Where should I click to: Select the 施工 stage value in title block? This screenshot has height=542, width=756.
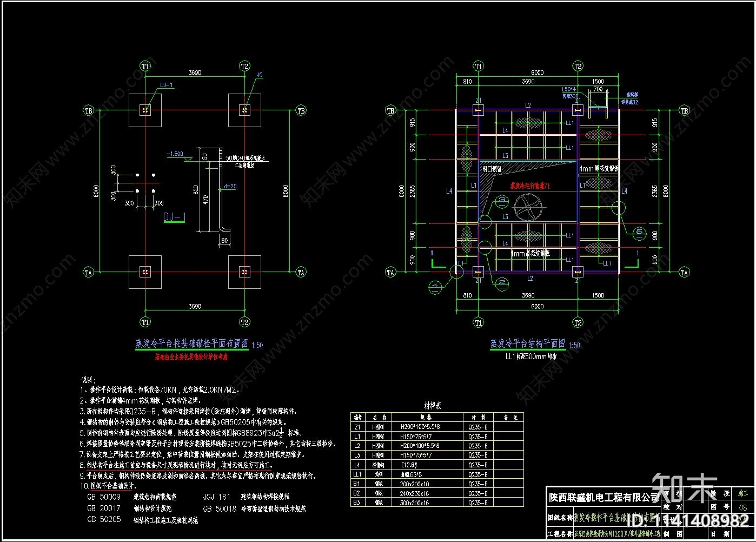(x=744, y=493)
